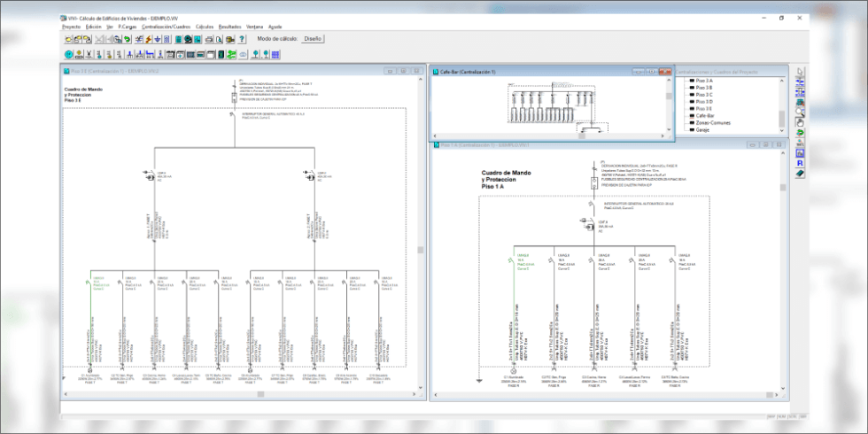This screenshot has height=434, width=868.
Task: Open the Centralización/Cuadros menu
Action: coord(166,27)
